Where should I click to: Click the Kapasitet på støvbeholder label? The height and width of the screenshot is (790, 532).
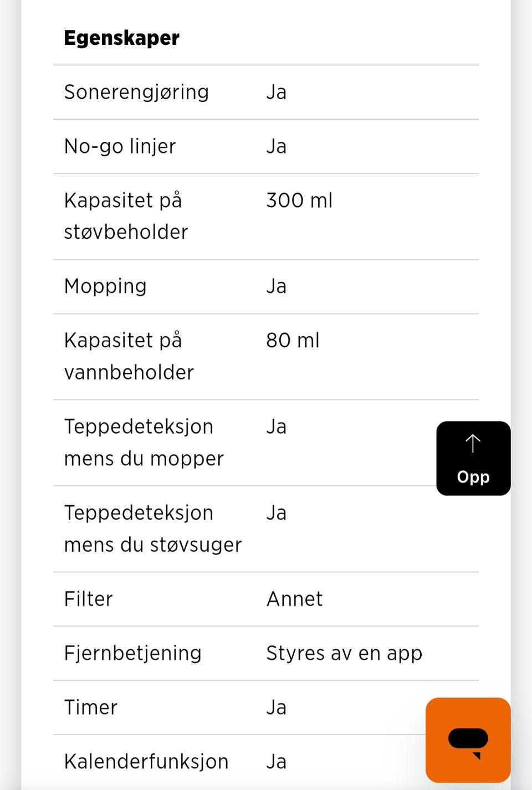tap(126, 216)
